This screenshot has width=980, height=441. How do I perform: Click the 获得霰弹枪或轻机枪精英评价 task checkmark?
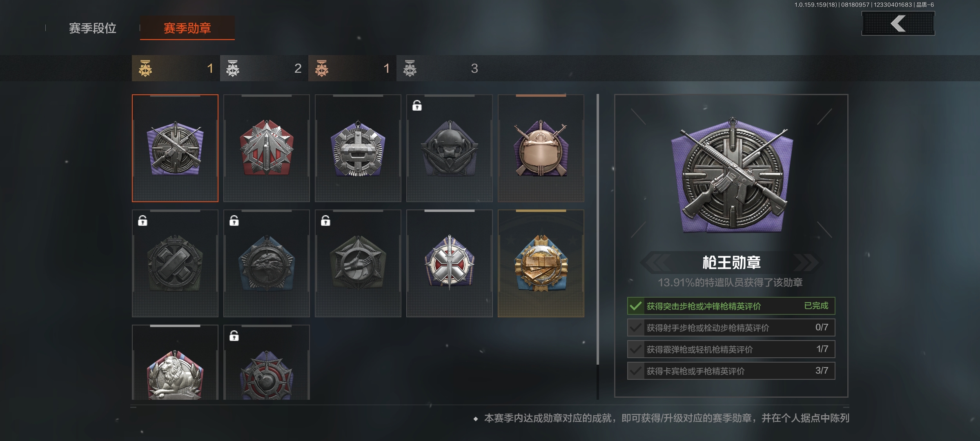[635, 349]
